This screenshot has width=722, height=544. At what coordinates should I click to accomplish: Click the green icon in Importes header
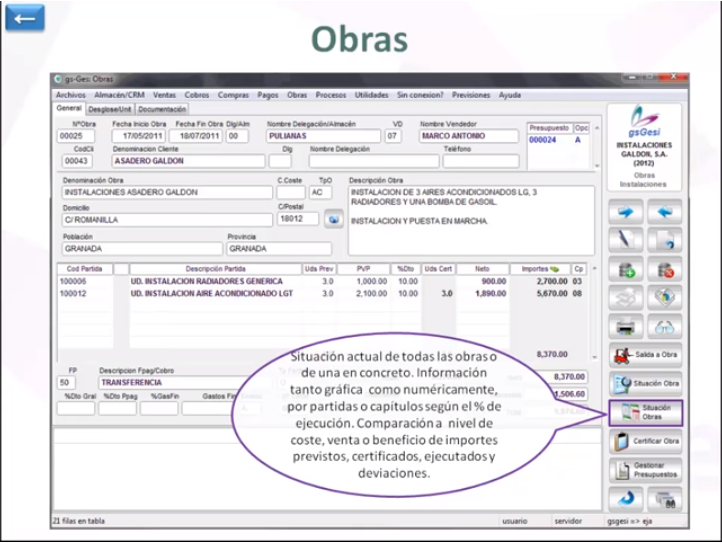click(x=554, y=269)
